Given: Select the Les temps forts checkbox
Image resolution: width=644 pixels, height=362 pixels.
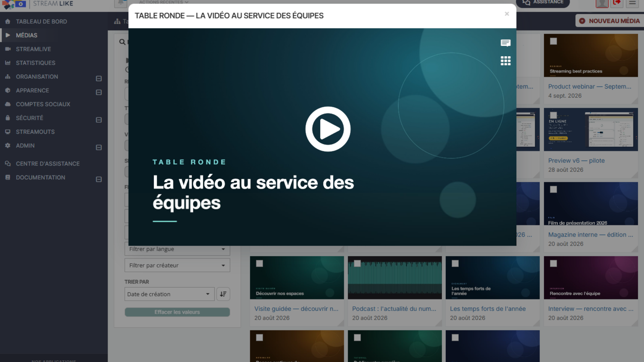Looking at the screenshot, I should [455, 263].
